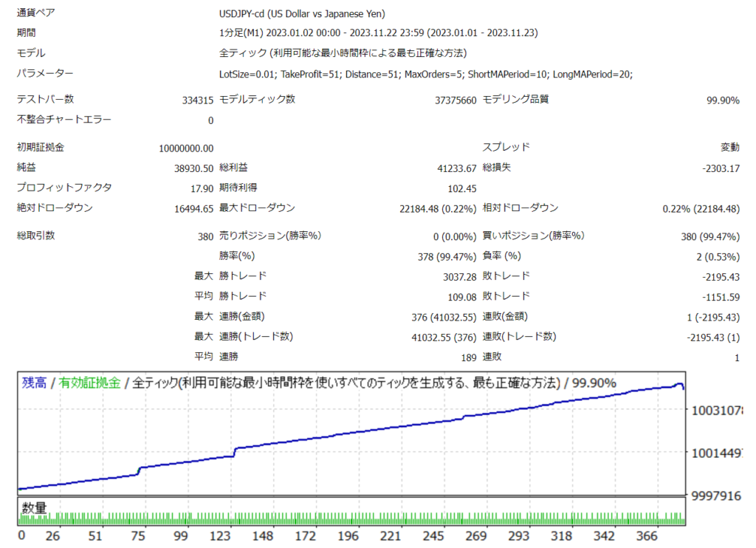Screen dimensions: 756x548
Task: Click the net profit value 38930.50
Action: [x=193, y=168]
